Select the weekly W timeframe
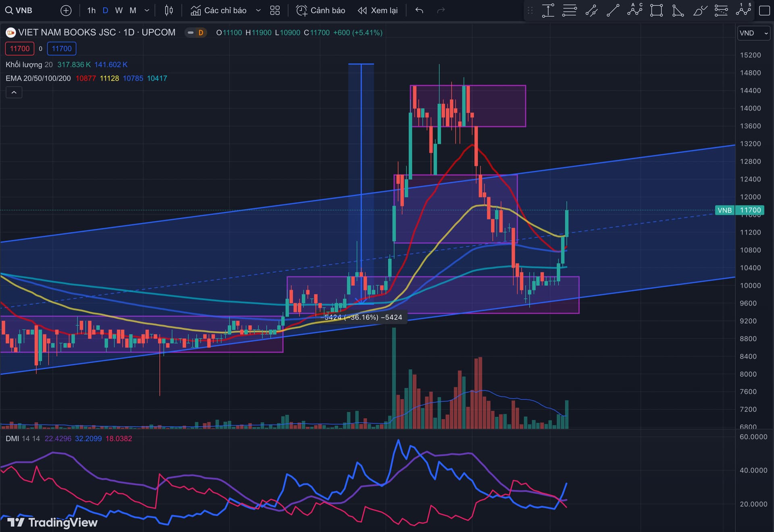This screenshot has height=532, width=774. (x=119, y=10)
